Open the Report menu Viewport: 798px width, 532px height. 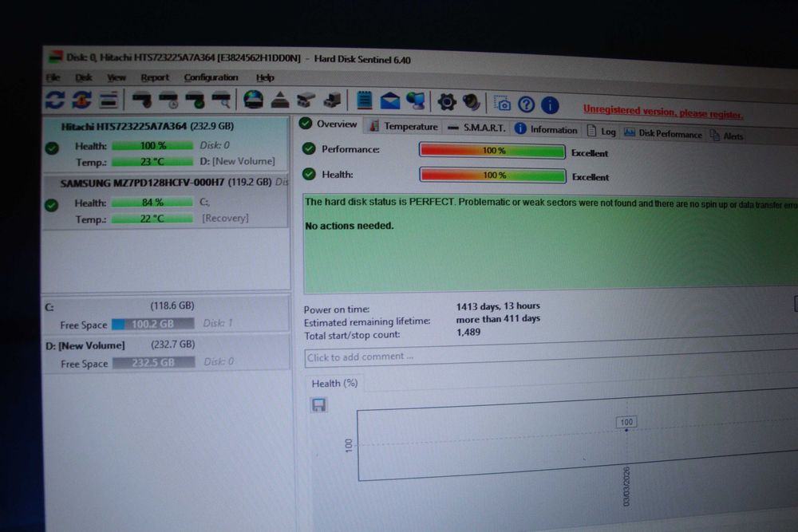click(x=155, y=77)
